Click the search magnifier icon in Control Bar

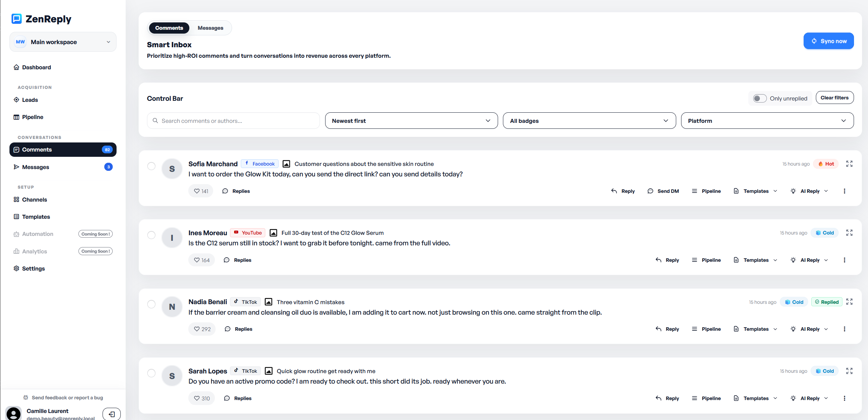pyautogui.click(x=155, y=121)
